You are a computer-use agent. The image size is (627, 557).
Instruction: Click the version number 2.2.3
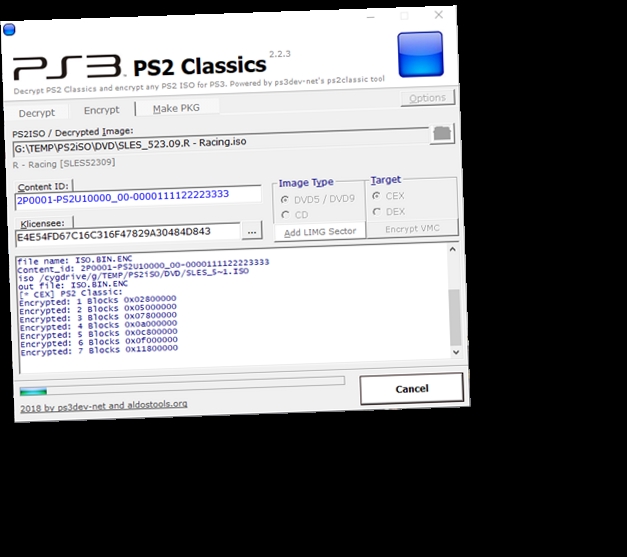click(280, 54)
